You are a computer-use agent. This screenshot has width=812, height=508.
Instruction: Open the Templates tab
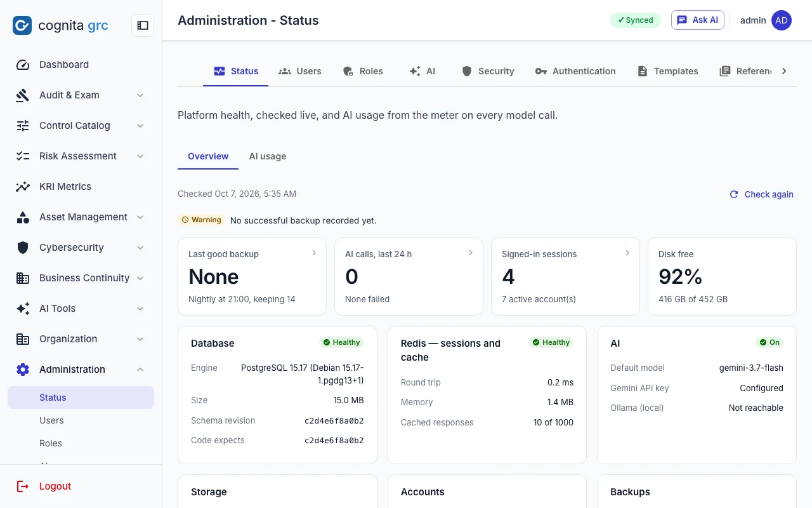tap(667, 71)
